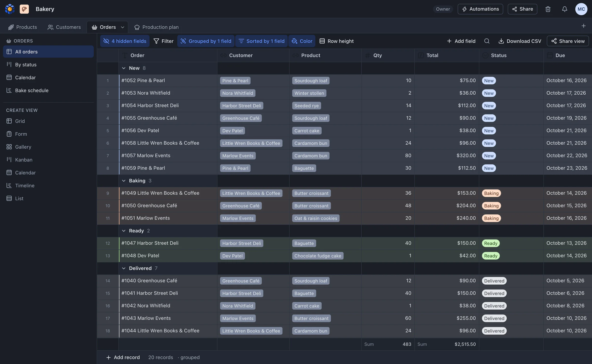Create a new Kanban view
Viewport: 592px width, 364px height.
[48, 160]
